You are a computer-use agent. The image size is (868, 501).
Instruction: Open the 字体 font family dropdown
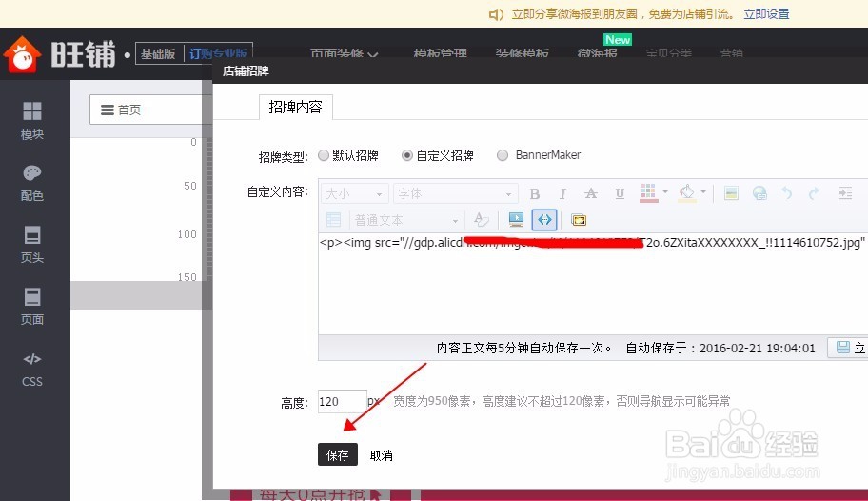[456, 193]
